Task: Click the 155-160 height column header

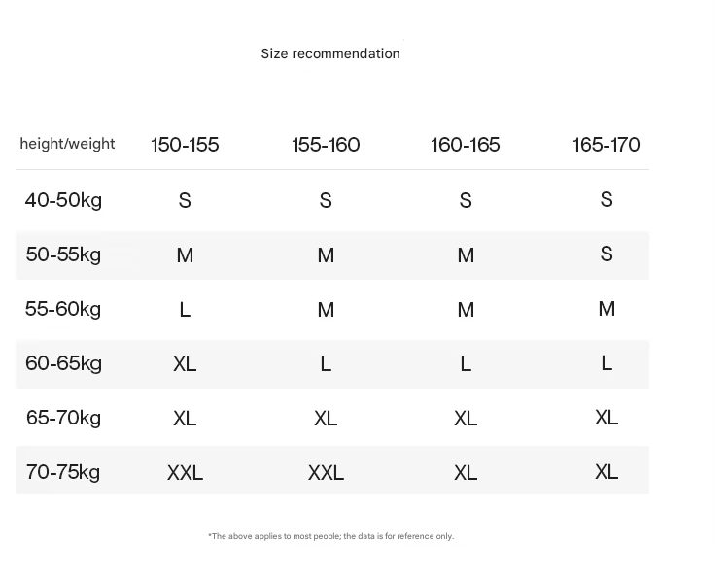Action: (x=326, y=145)
